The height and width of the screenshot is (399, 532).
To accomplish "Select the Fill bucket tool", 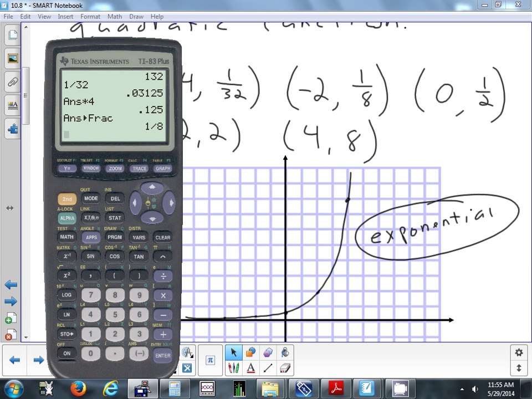I will tap(285, 352).
